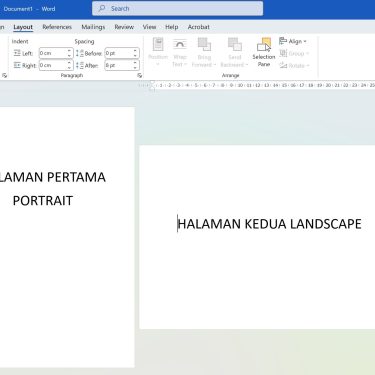This screenshot has width=375, height=375.
Task: Open the Layout ribbon tab
Action: tap(23, 27)
